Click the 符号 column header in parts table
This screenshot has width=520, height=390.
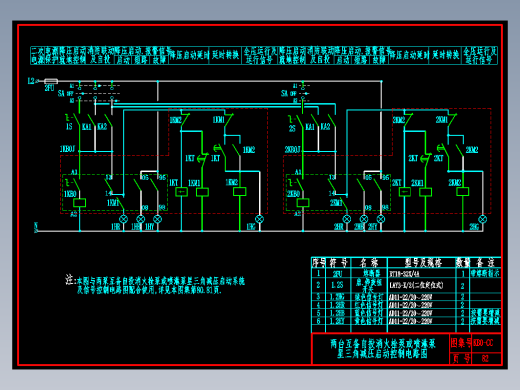pyautogui.click(x=339, y=263)
